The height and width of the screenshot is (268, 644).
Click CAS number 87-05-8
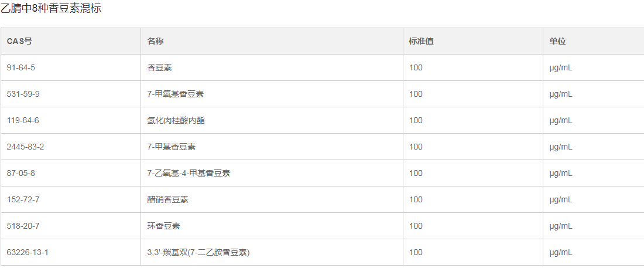coord(21,173)
